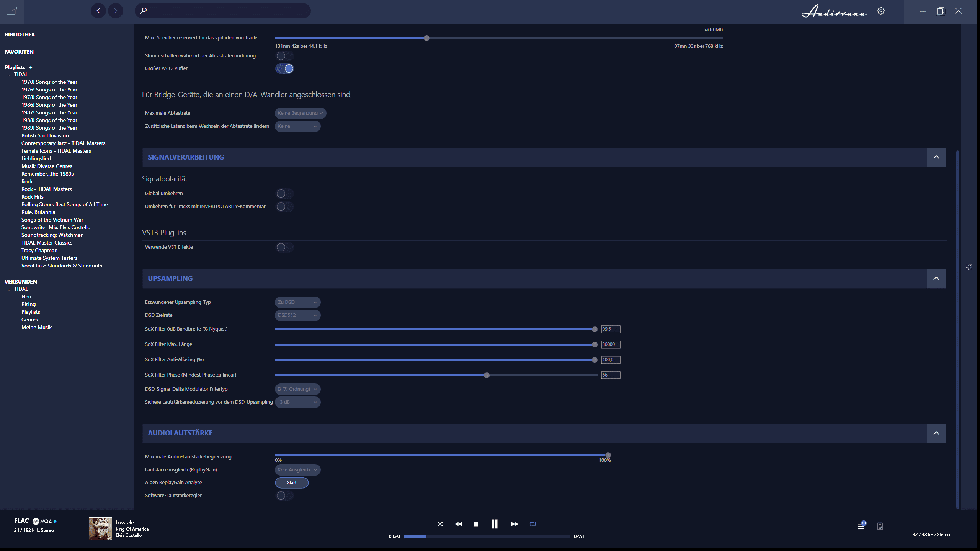The image size is (980, 551).
Task: Open the play queue list icon
Action: tap(861, 527)
